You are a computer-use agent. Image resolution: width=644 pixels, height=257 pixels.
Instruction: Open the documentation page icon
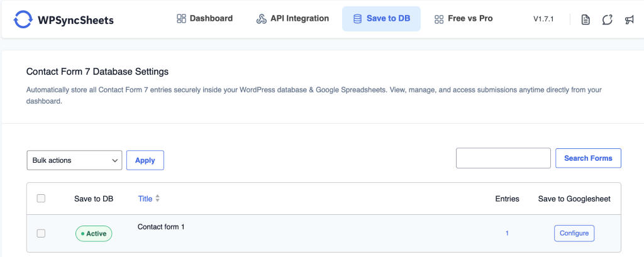pos(586,19)
